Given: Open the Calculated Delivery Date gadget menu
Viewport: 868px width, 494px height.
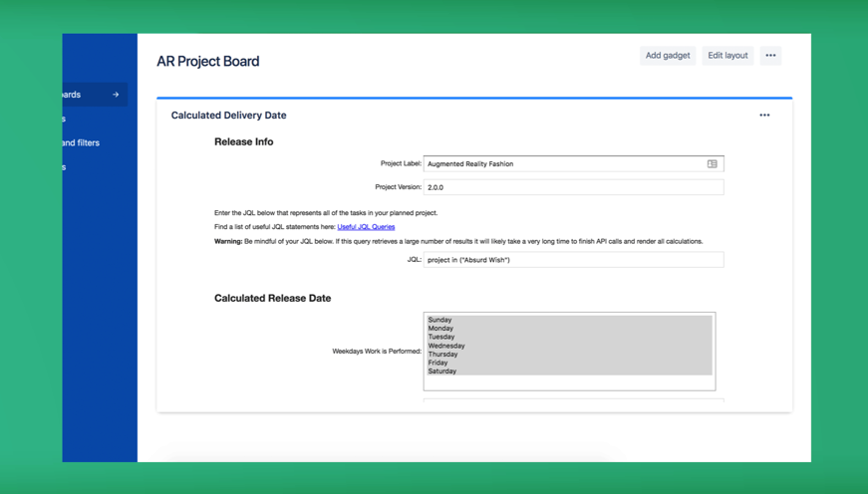Looking at the screenshot, I should pos(764,116).
